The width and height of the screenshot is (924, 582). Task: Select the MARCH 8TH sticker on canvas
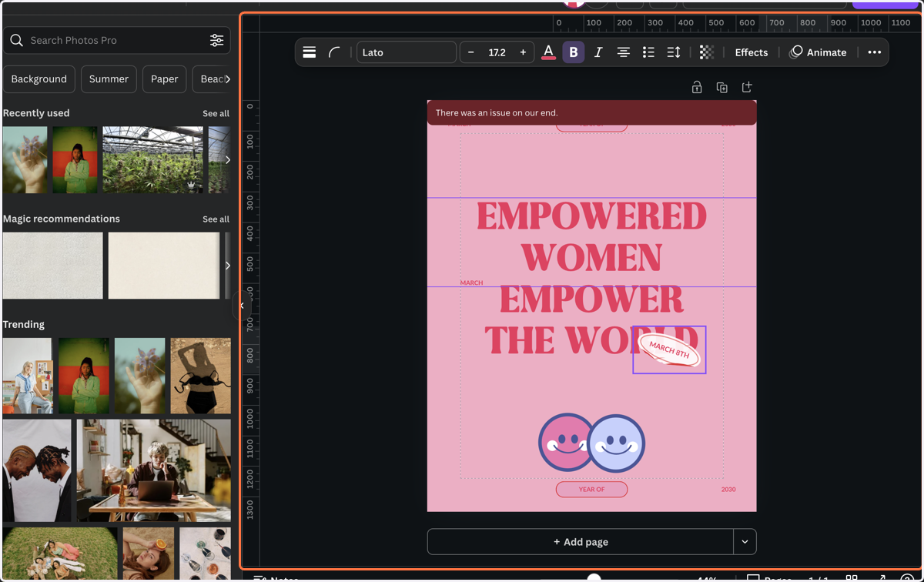[669, 350]
